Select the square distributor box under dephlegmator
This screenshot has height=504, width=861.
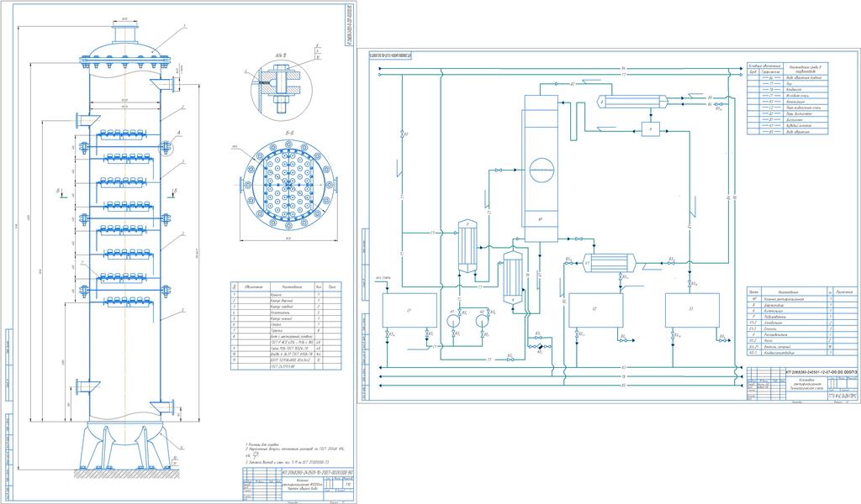651,129
